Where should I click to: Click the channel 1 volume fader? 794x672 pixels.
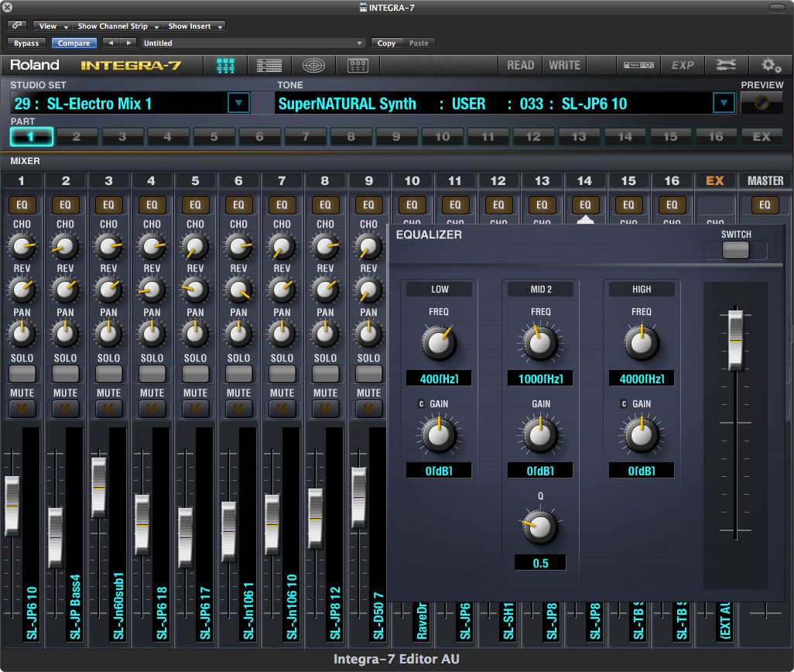pyautogui.click(x=12, y=506)
